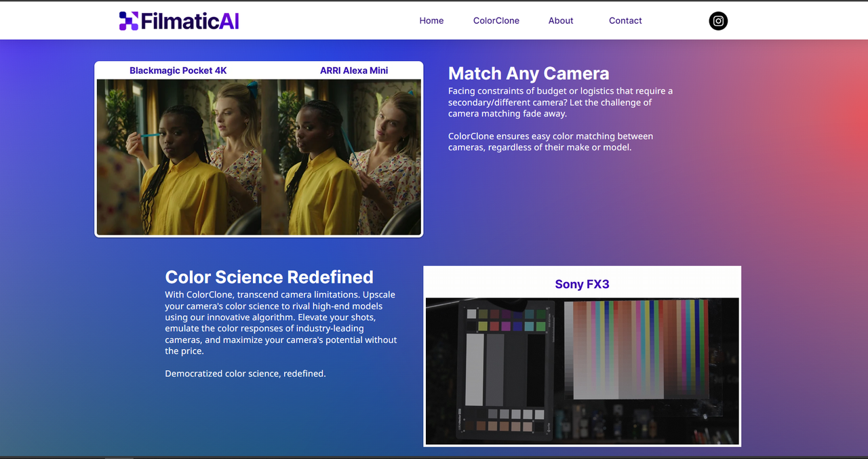
Task: Click the Color Science Redefined heading
Action: coord(269,277)
